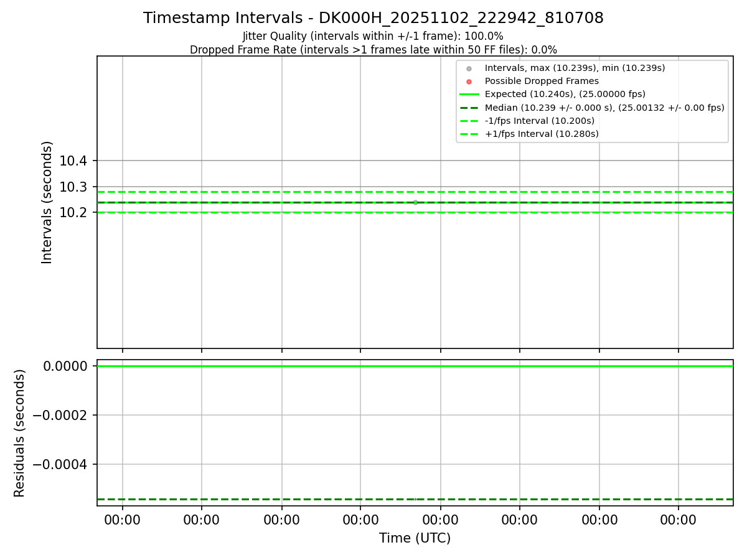Select the +1/fps Interval legend entry

click(529, 134)
